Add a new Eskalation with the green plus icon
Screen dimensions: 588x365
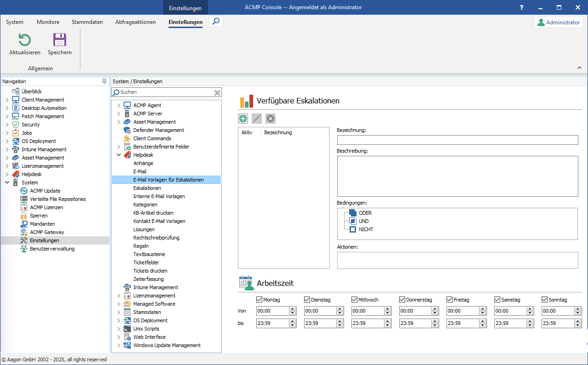coord(243,118)
